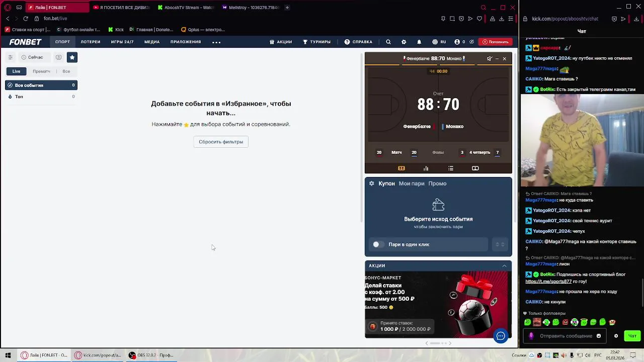The width and height of the screenshot is (644, 362).
Task: Enable Пари в один клик switch
Action: coord(378,244)
